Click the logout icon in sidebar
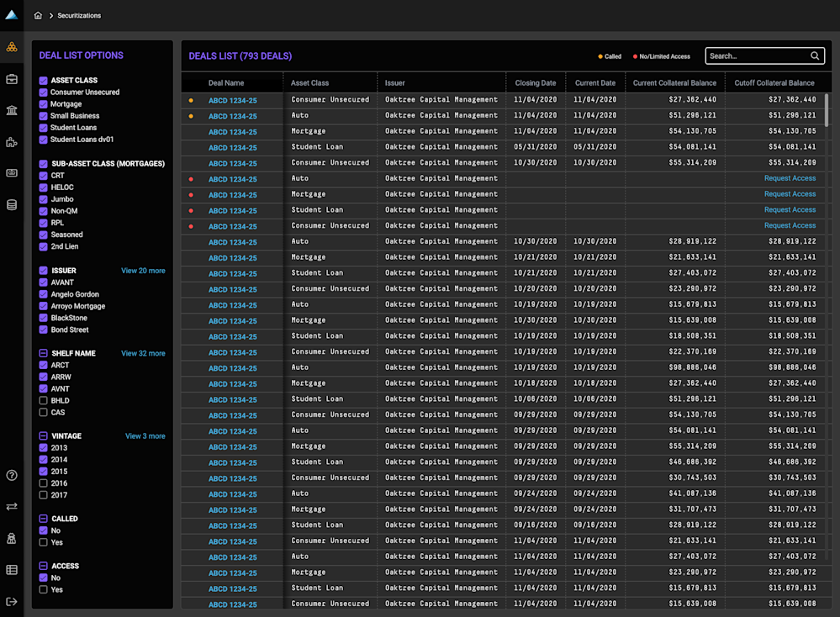Viewport: 840px width, 617px height. (x=12, y=601)
